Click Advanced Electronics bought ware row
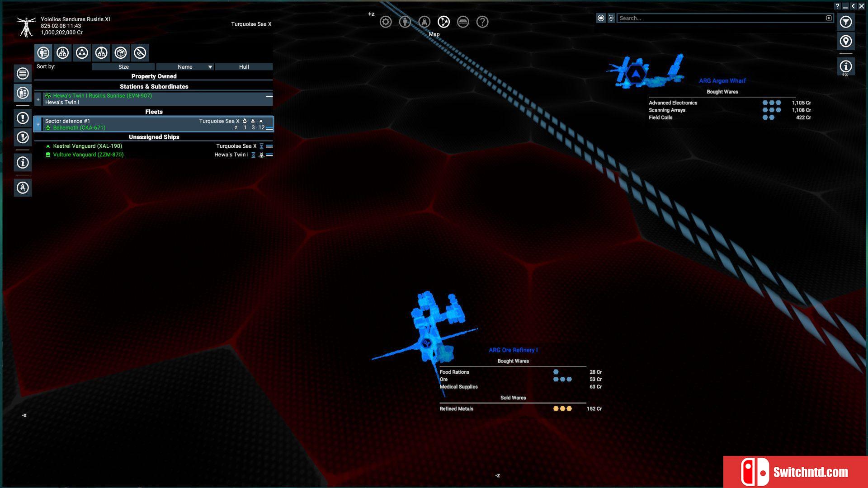The image size is (868, 488). click(x=730, y=103)
